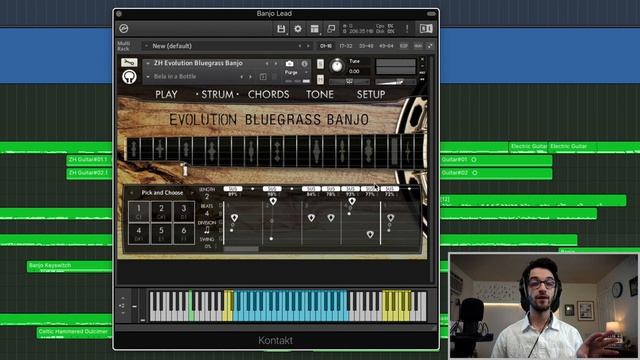Open the Length value selector showing 2
This screenshot has height=360, width=640.
[x=207, y=197]
